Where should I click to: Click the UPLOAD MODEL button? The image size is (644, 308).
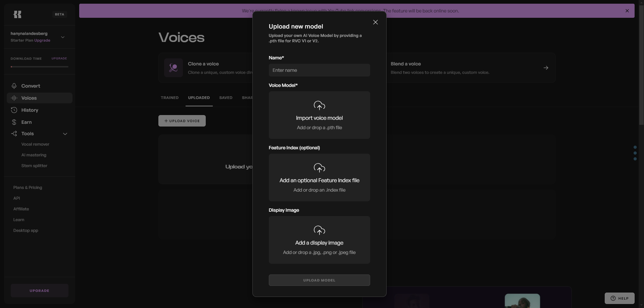coord(319,280)
